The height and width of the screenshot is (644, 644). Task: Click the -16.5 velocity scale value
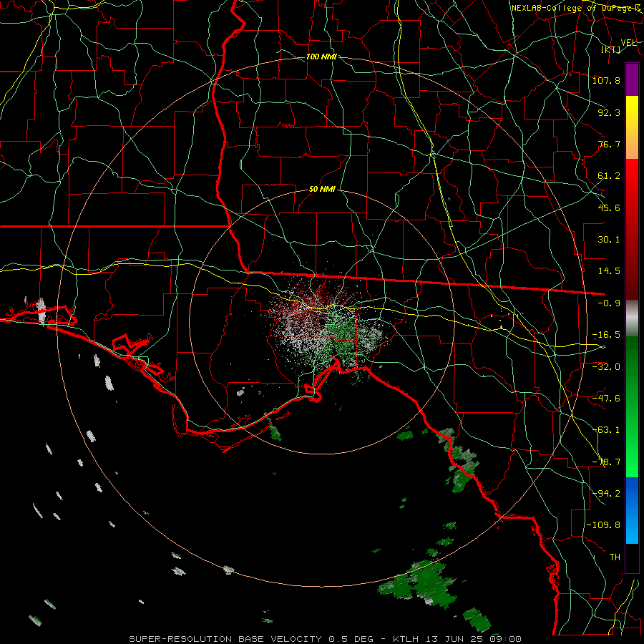tap(606, 335)
